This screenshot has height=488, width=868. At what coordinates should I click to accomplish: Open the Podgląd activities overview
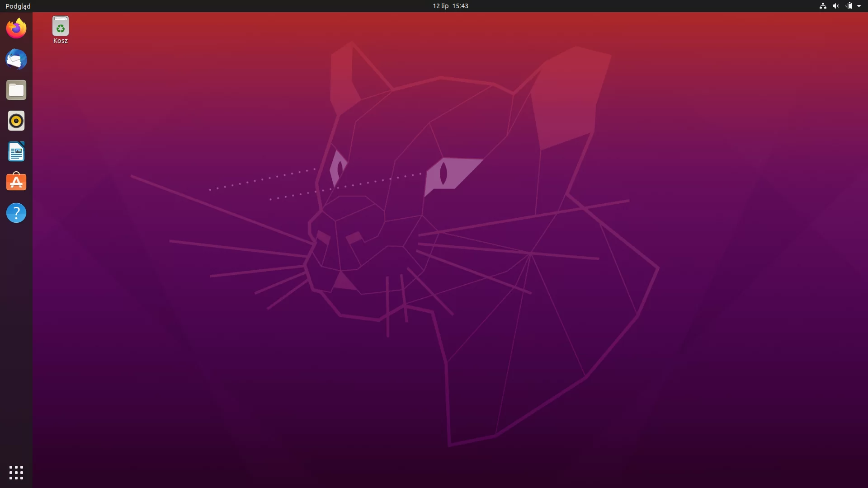click(x=18, y=6)
